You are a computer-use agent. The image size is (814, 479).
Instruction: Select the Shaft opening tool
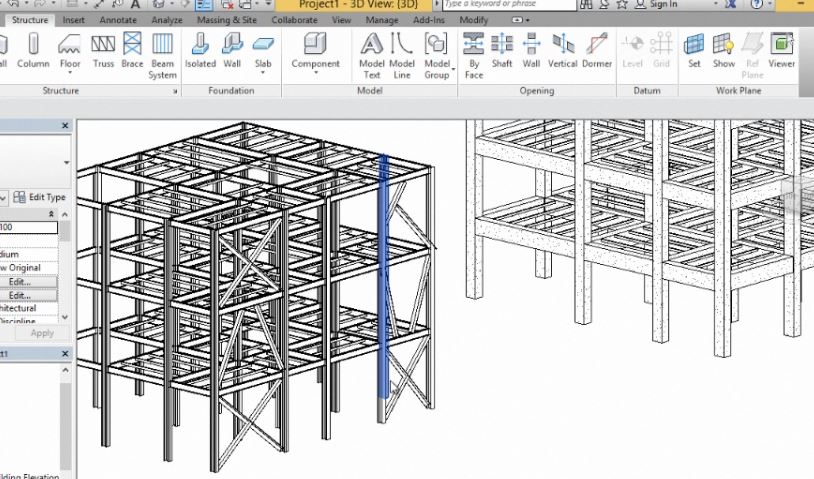(502, 50)
